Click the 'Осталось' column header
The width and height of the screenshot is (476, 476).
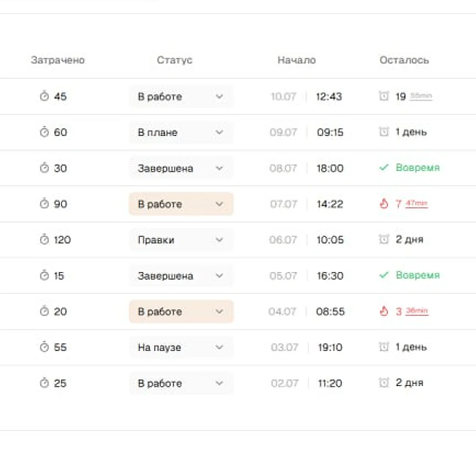coord(404,60)
